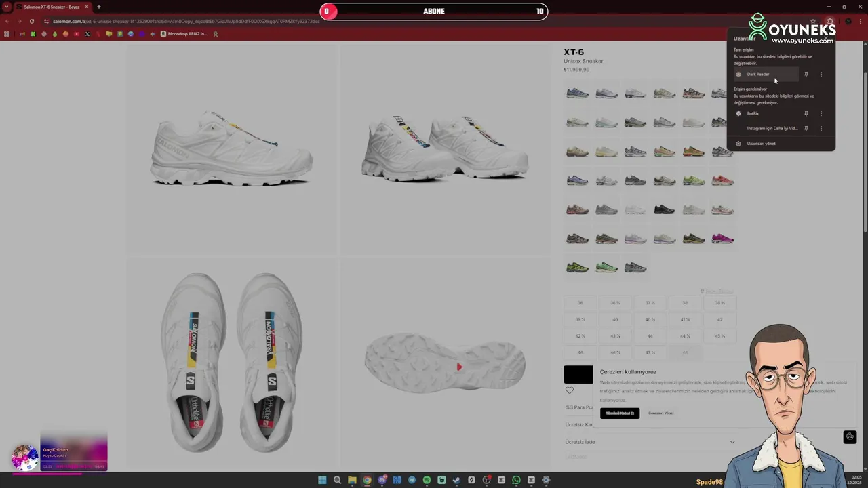Choose the black XT-6 colorway
Viewport: 868px width, 488px height.
click(664, 210)
